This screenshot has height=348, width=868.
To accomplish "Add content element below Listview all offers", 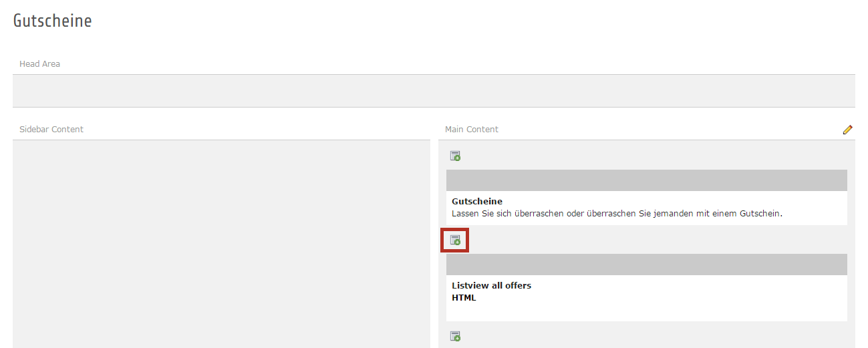I will pyautogui.click(x=455, y=336).
